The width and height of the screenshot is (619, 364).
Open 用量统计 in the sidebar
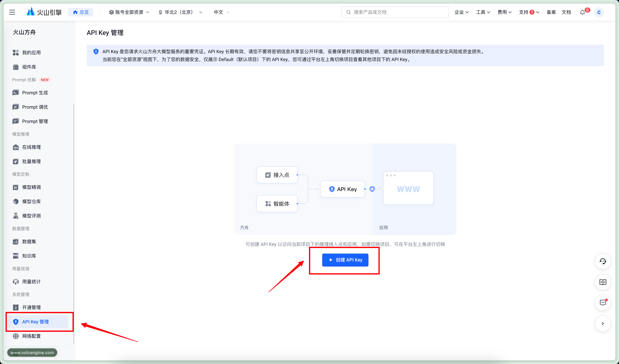pyautogui.click(x=32, y=282)
